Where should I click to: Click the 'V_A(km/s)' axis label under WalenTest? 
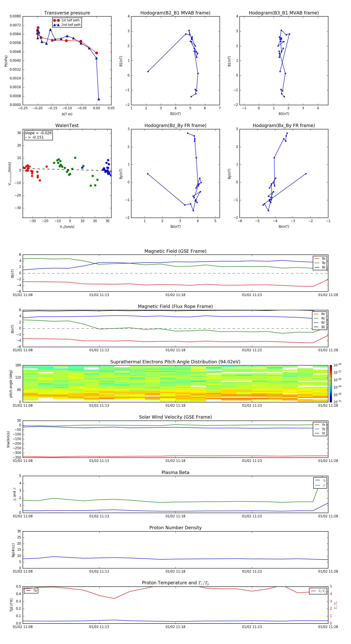tap(67, 227)
